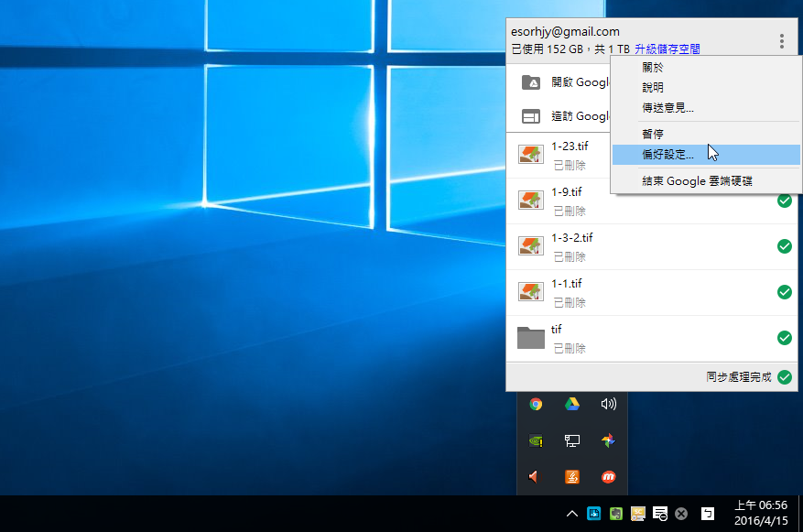Click the 同步處理完成 sync status text
Viewport: 803px width, 532px height.
739,377
